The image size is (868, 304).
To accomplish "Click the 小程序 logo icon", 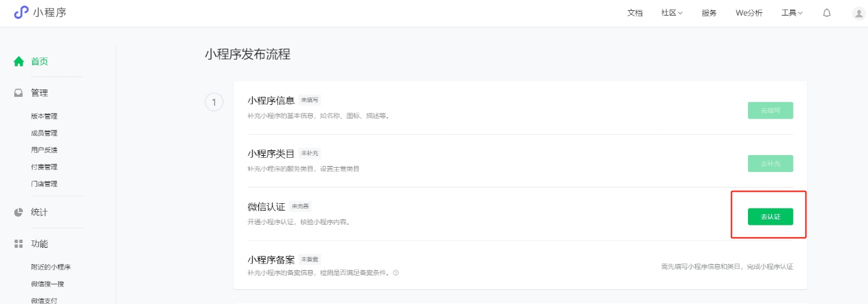I will tap(21, 12).
